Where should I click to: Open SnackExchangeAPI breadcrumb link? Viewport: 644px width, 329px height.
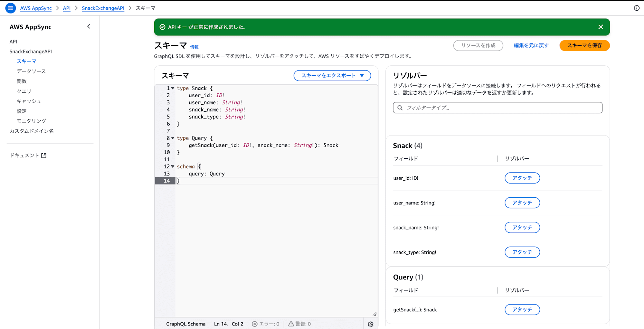pos(103,8)
